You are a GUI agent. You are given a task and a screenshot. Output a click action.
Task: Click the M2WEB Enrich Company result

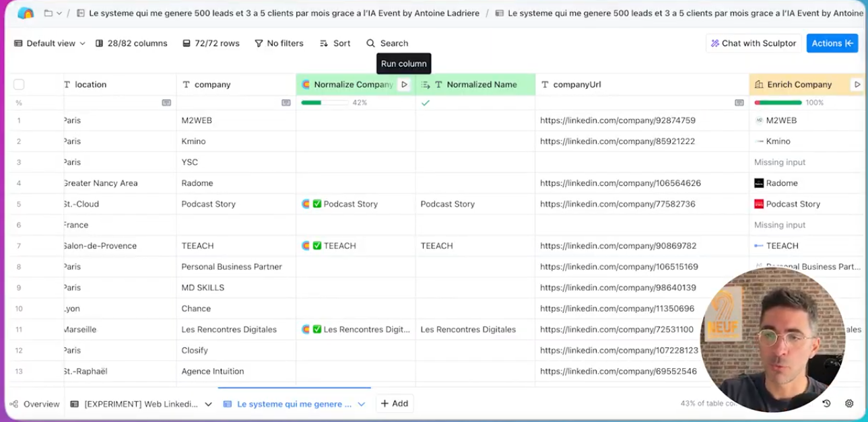(807, 120)
